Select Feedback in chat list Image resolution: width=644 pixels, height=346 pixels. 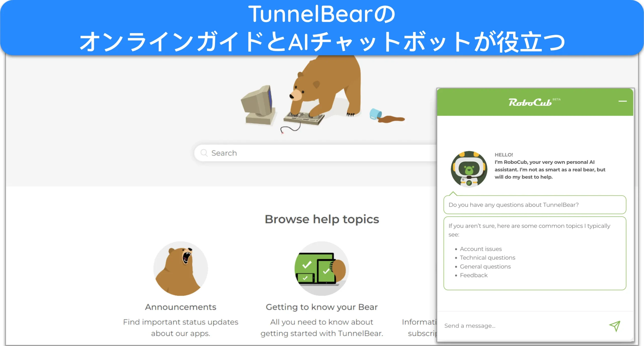(474, 275)
